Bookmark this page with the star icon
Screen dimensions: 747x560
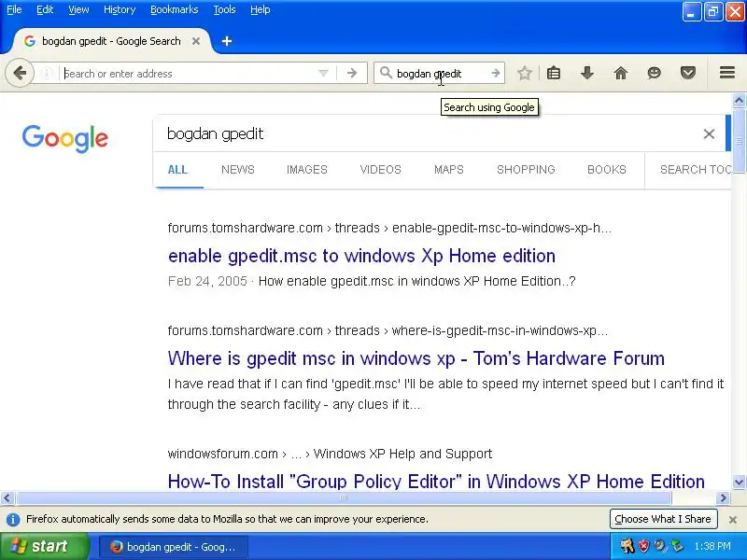click(x=525, y=73)
